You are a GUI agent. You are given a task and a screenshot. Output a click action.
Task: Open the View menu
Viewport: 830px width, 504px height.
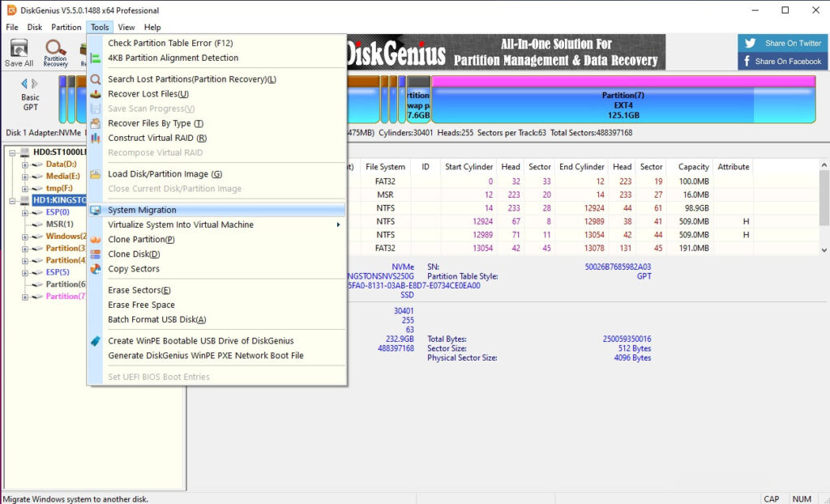point(126,27)
